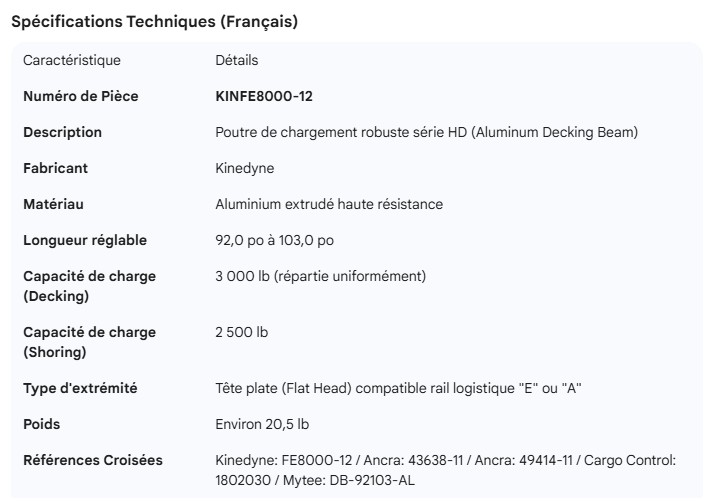Click the 2 500 lb shoring value
Viewport: 712px width, 501px height.
click(242, 332)
